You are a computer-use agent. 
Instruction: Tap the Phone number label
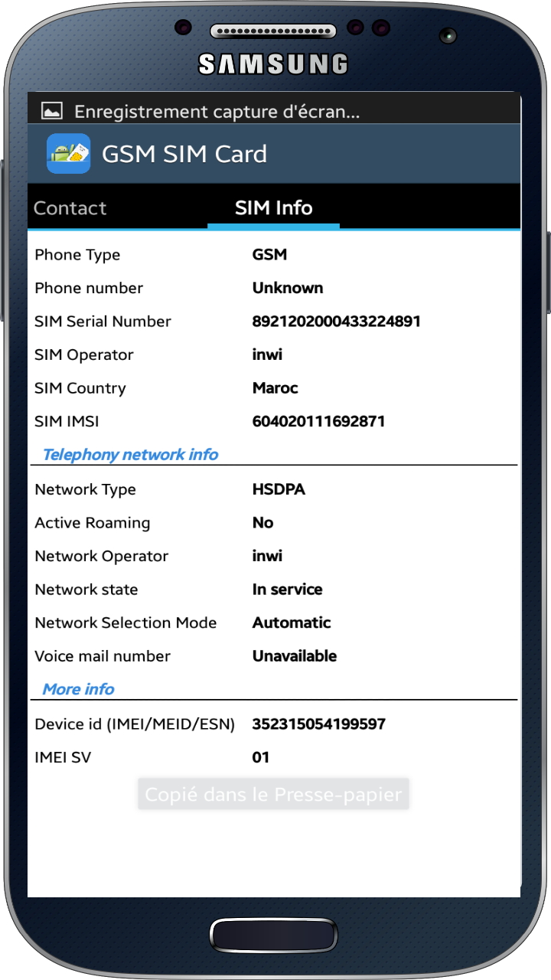click(89, 288)
